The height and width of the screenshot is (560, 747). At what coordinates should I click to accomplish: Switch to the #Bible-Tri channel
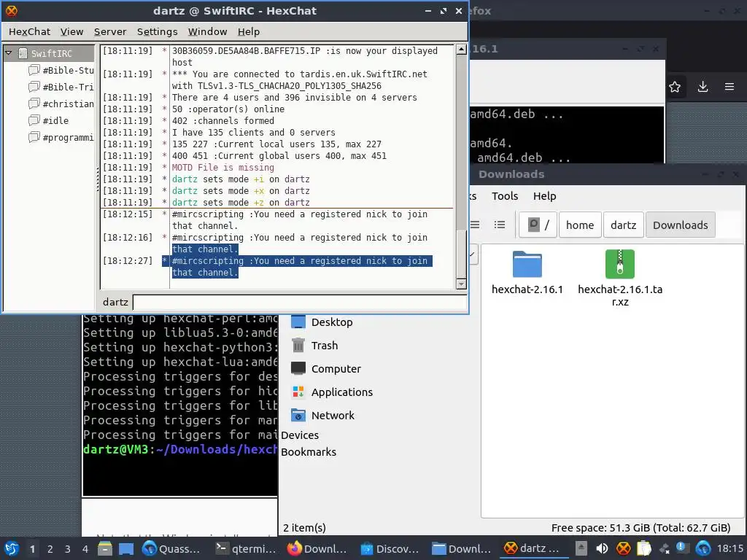pyautogui.click(x=68, y=87)
